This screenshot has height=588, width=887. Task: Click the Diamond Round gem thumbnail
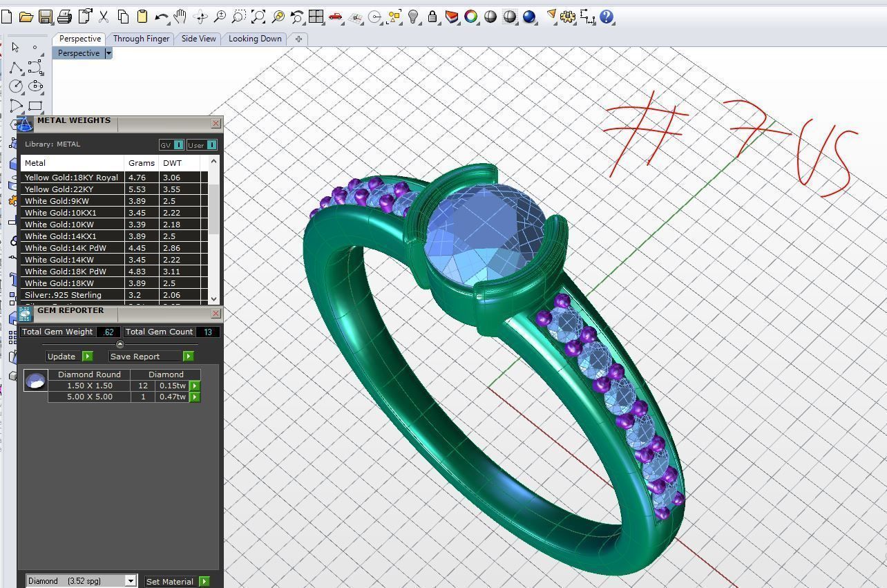(35, 381)
